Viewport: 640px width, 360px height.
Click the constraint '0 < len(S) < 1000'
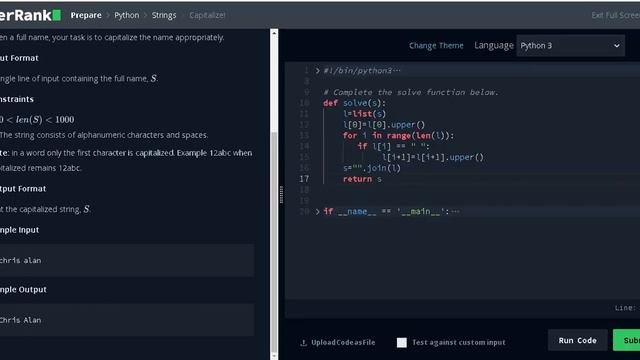tap(37, 120)
